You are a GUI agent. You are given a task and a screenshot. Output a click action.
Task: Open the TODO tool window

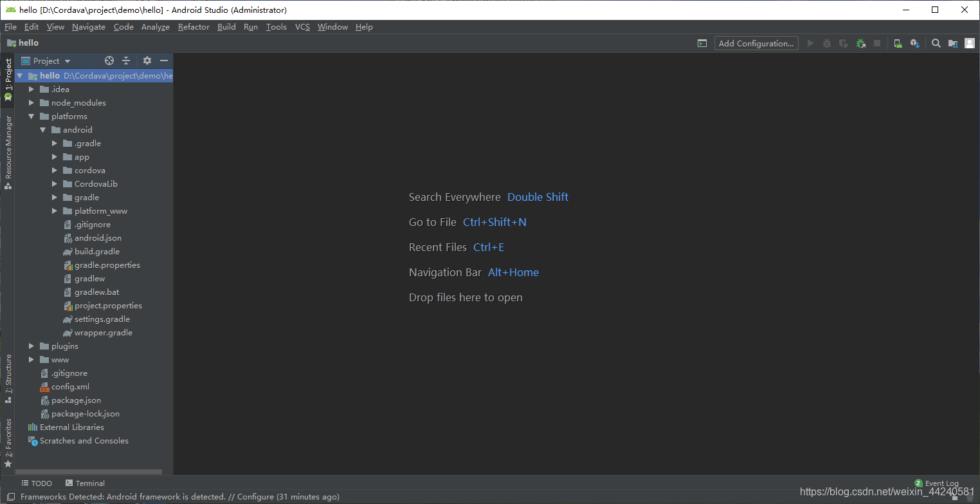click(x=37, y=483)
